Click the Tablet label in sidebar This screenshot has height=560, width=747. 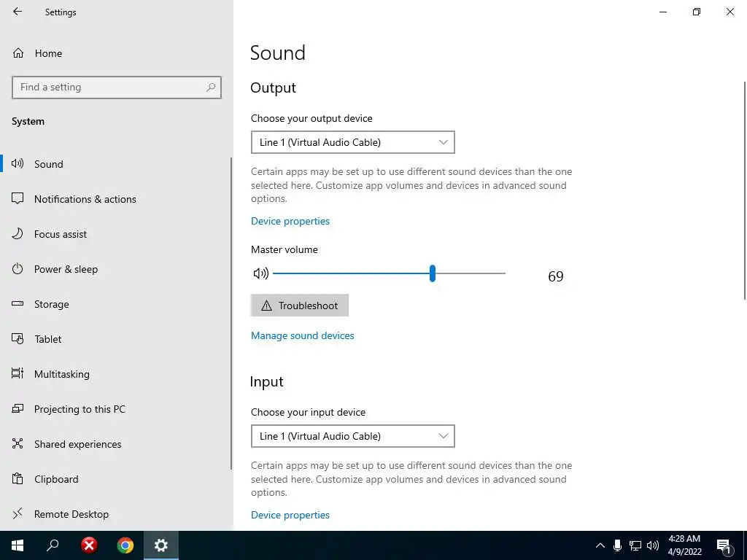[48, 339]
